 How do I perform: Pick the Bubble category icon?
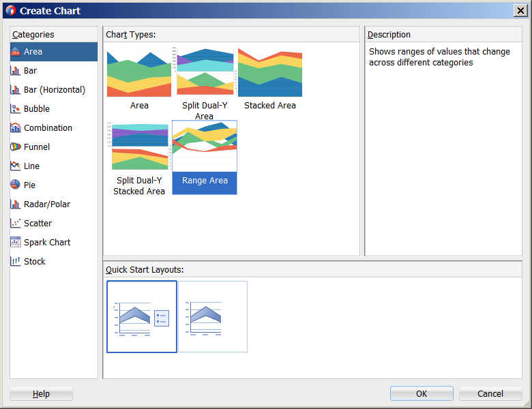[16, 108]
